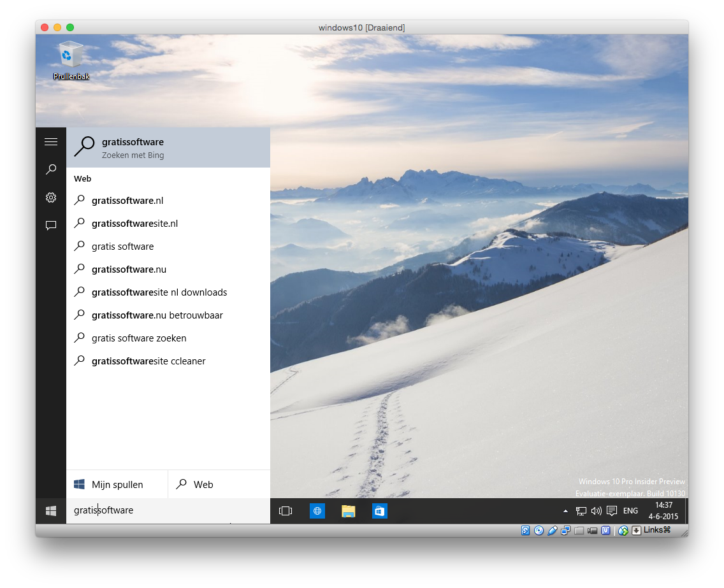Image resolution: width=724 pixels, height=588 pixels.
Task: Open the volume speaker tray icon
Action: coord(596,510)
